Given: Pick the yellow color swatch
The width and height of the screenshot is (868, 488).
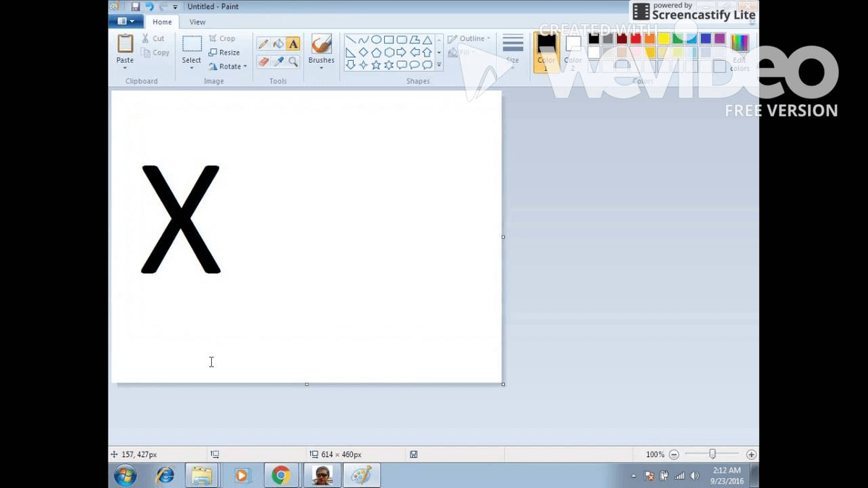Looking at the screenshot, I should 664,38.
